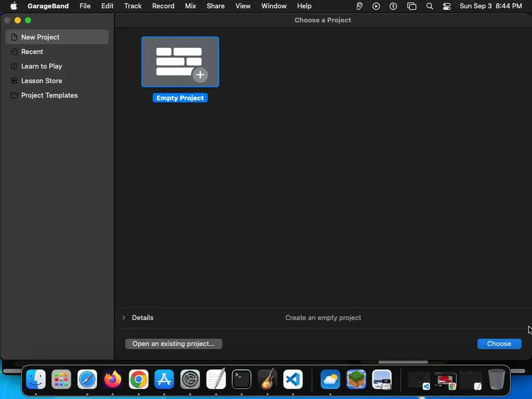Open the Apple menu
Screen dimensions: 532x399
tap(14, 6)
